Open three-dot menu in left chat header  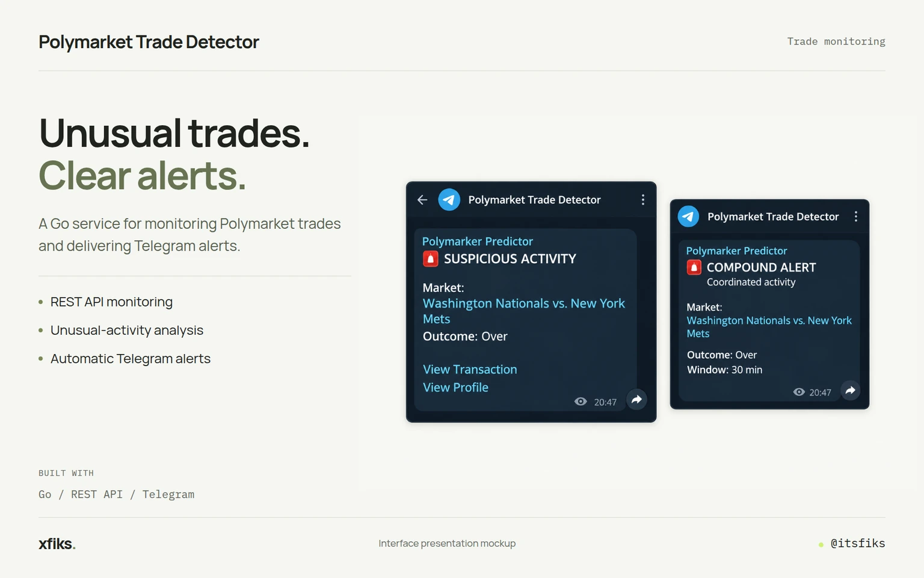point(643,200)
